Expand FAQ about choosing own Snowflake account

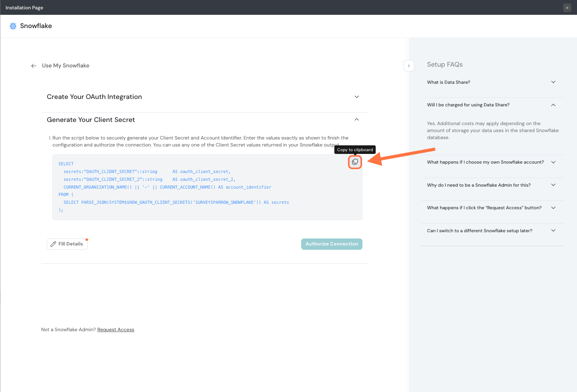[553, 162]
